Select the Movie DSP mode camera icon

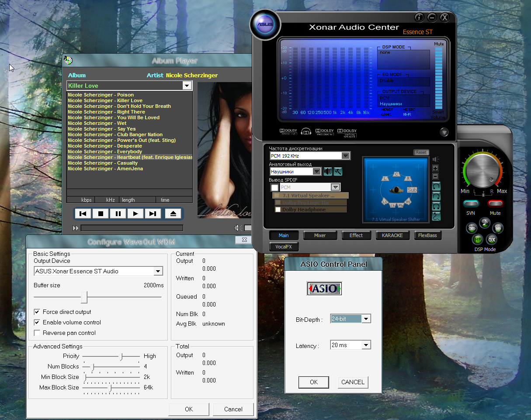[497, 228]
